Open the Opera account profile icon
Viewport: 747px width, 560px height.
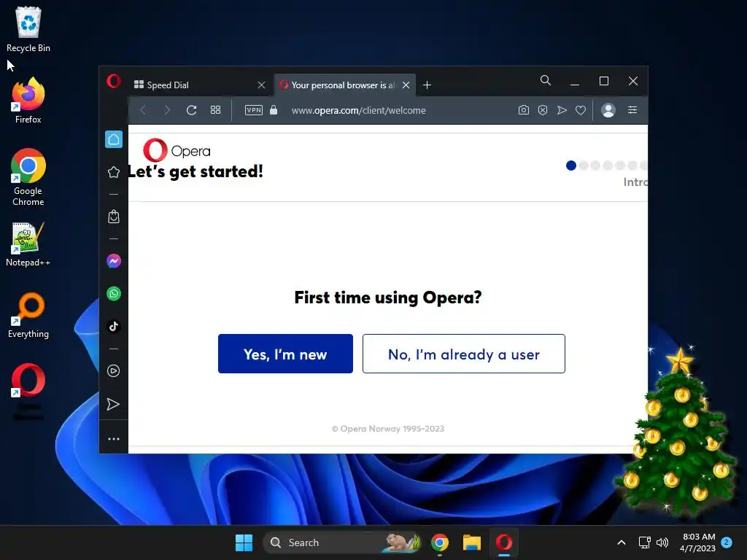pos(608,110)
